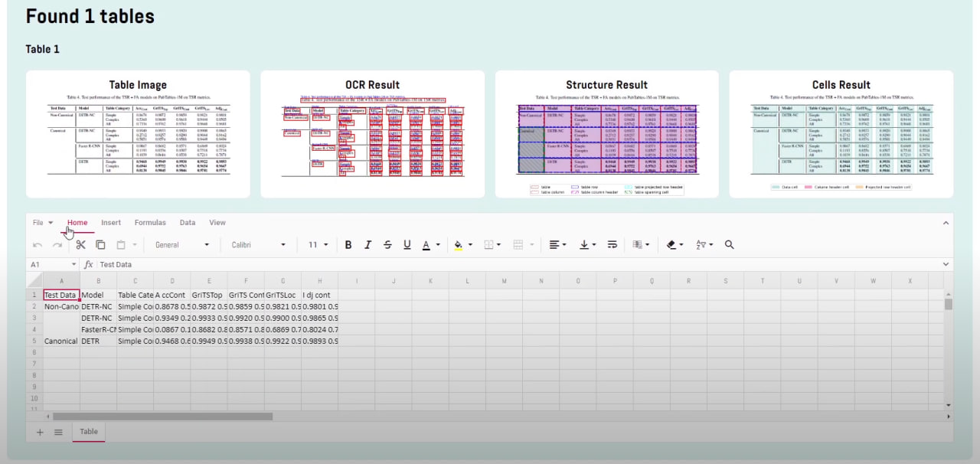Click the fx insert function icon
Viewport: 980px width, 464px height.
click(88, 264)
